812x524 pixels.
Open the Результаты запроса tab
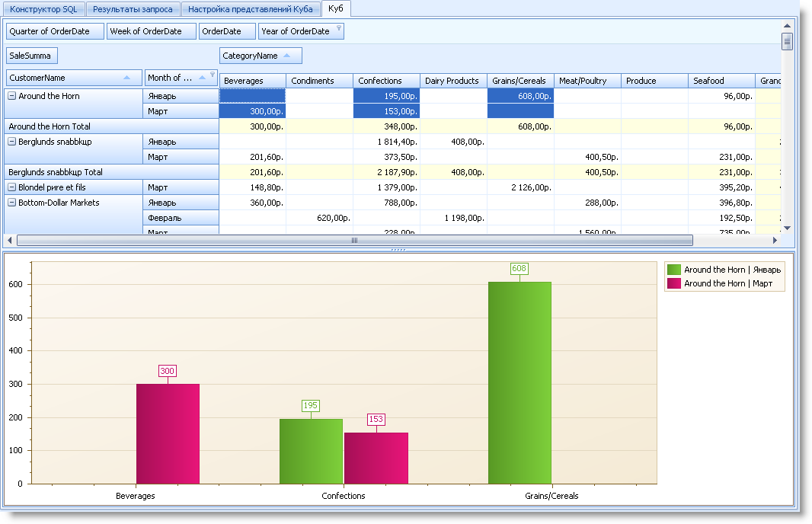tap(133, 10)
